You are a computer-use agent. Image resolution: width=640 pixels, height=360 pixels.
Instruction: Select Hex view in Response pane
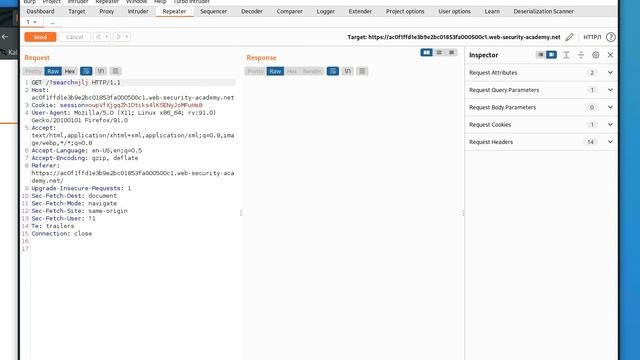click(292, 71)
